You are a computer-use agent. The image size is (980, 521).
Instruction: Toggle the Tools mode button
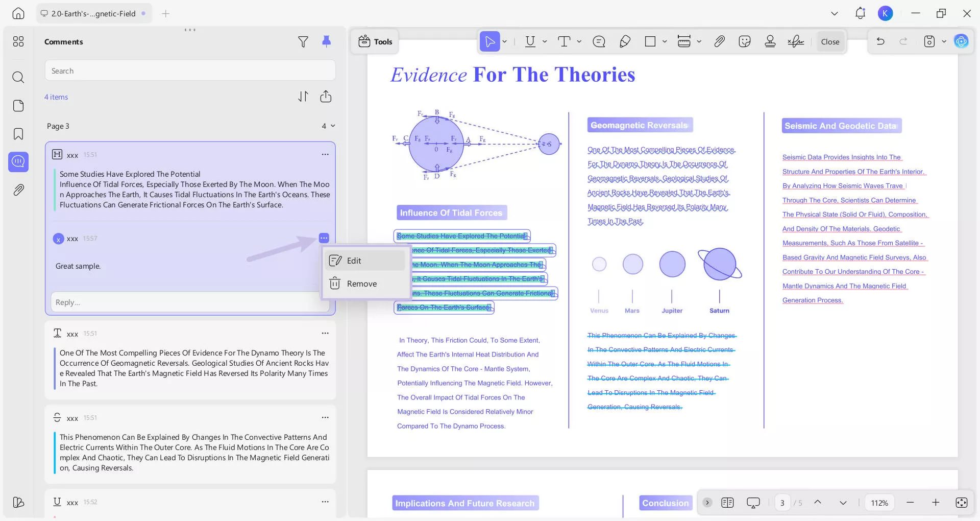pos(375,42)
